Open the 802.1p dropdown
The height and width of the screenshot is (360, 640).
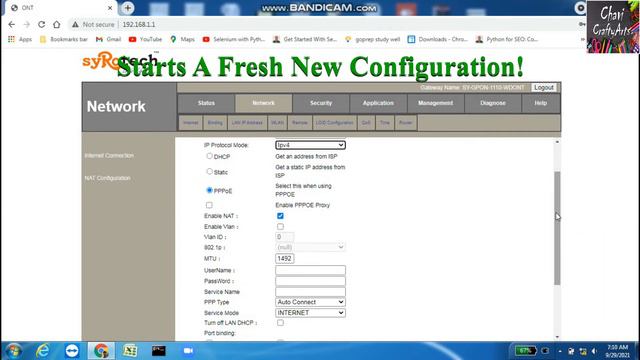310,247
